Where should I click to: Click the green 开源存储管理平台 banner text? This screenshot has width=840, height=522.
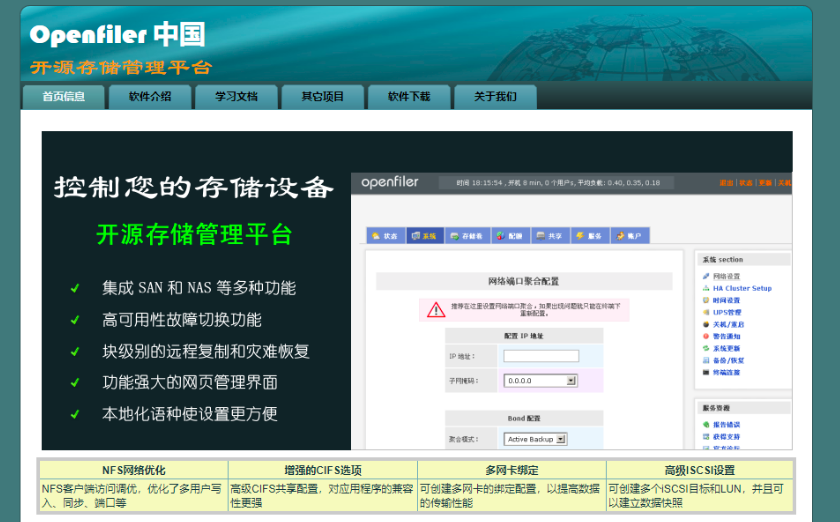194,235
